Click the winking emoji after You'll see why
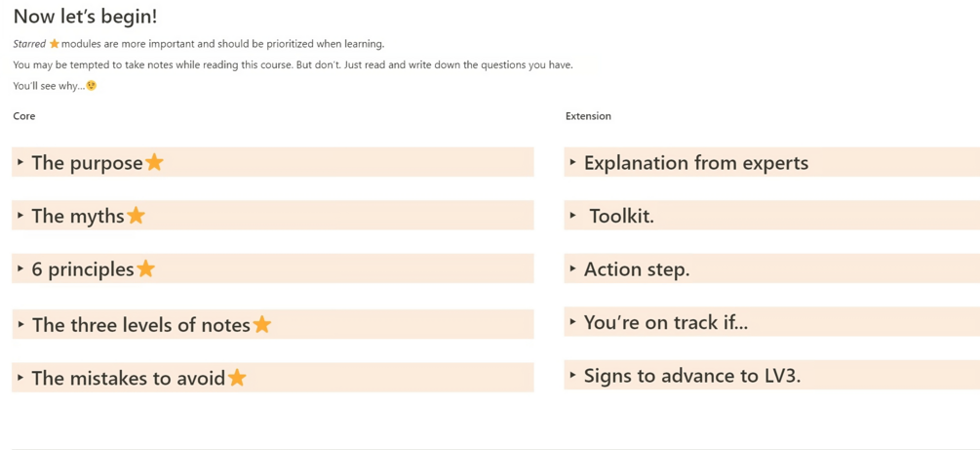Viewport: 980px width, 450px height. (x=91, y=86)
